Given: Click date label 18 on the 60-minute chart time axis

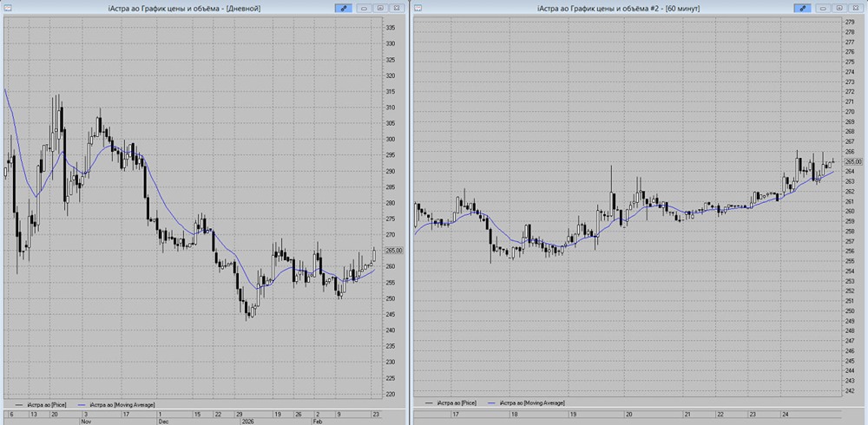Looking at the screenshot, I should click(x=514, y=414).
